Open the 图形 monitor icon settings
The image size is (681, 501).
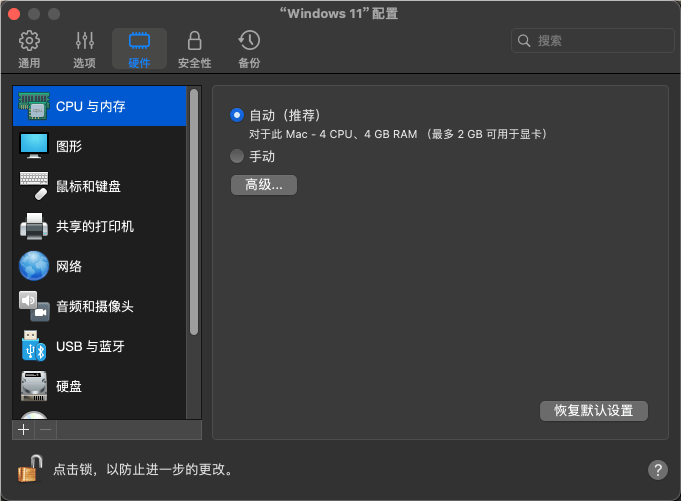coord(34,146)
